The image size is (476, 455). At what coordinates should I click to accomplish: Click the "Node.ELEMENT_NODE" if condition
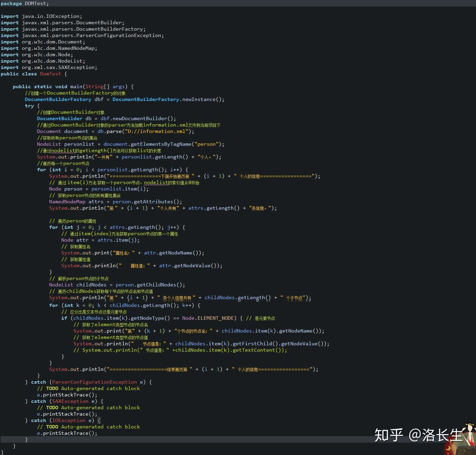tap(152, 318)
